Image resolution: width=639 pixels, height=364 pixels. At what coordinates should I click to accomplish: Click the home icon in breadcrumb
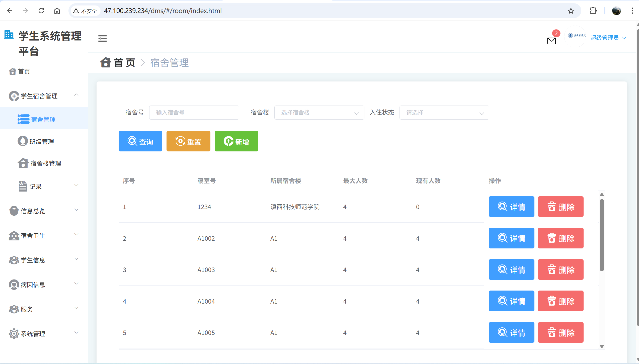[106, 63]
